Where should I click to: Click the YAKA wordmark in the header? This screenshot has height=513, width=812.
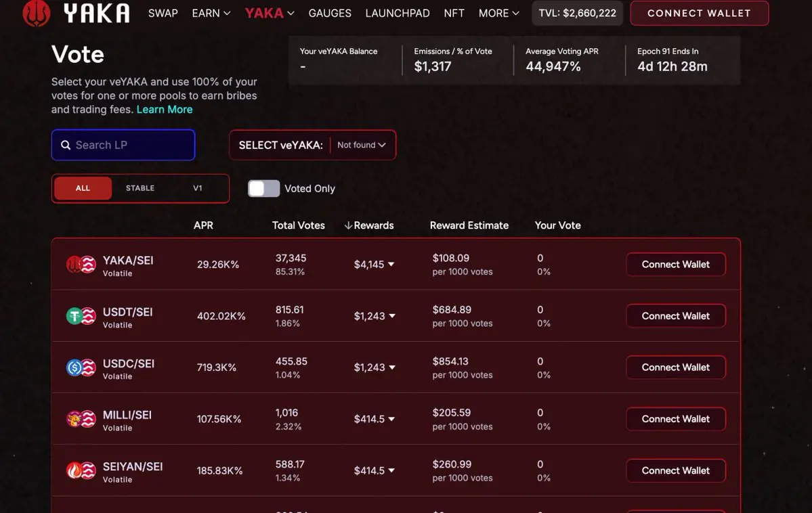point(97,13)
